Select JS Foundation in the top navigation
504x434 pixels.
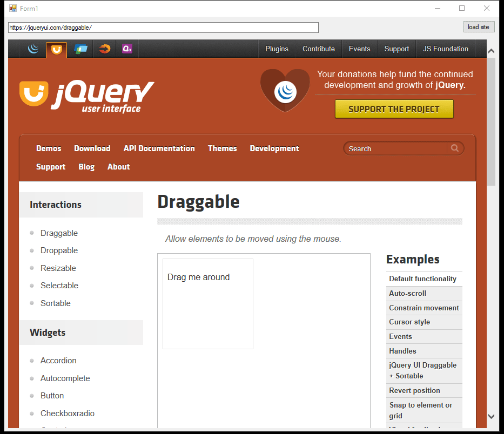pyautogui.click(x=445, y=49)
